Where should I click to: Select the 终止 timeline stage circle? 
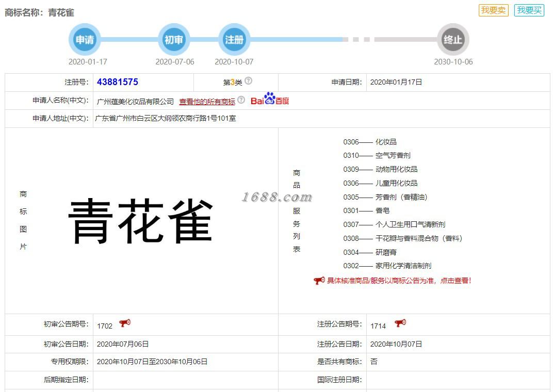453,40
